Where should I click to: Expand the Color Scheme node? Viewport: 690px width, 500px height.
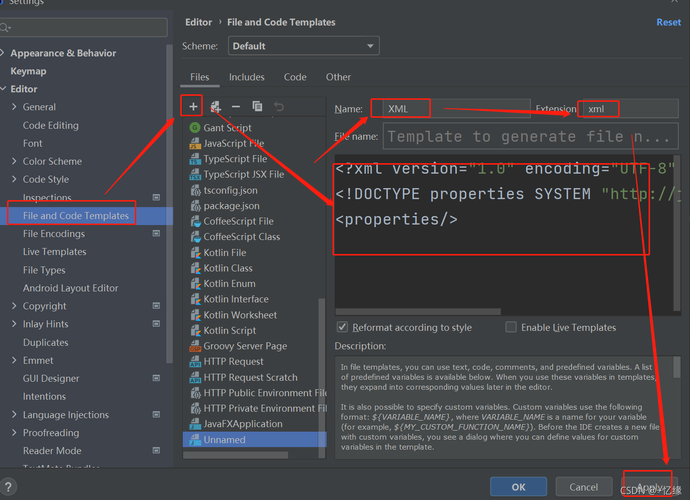point(14,161)
